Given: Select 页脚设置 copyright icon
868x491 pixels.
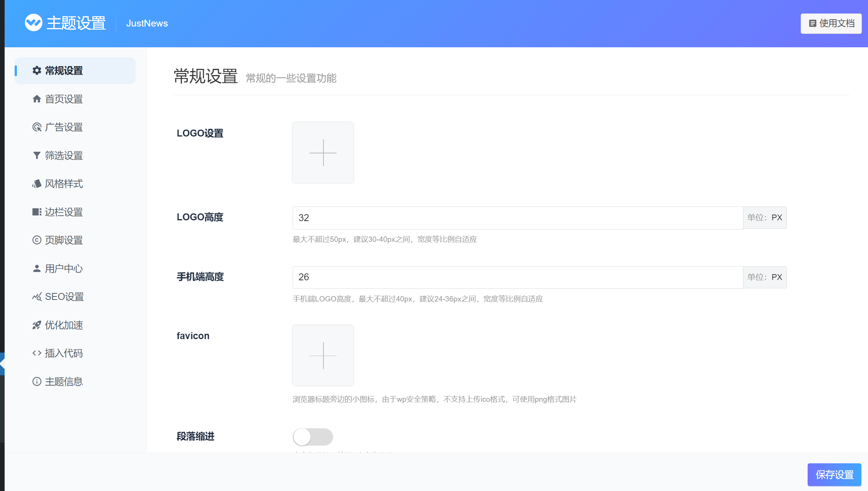Looking at the screenshot, I should (x=37, y=240).
